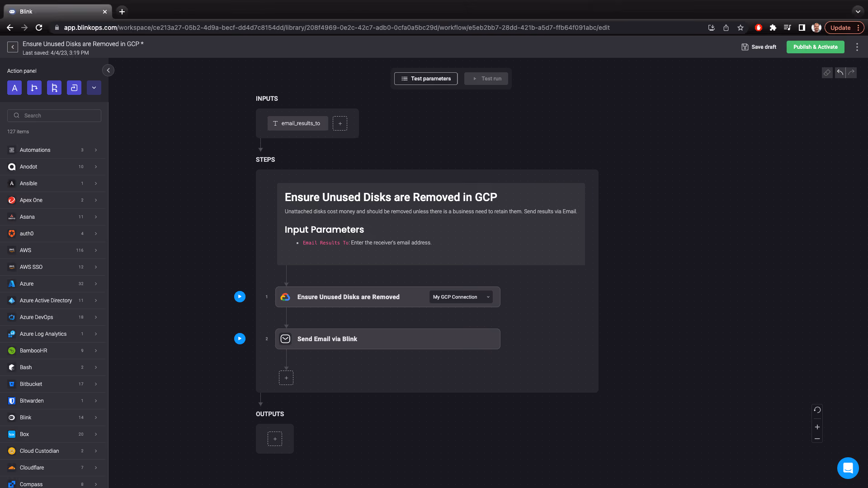
Task: Open the Cloudflare row
Action: point(52,468)
